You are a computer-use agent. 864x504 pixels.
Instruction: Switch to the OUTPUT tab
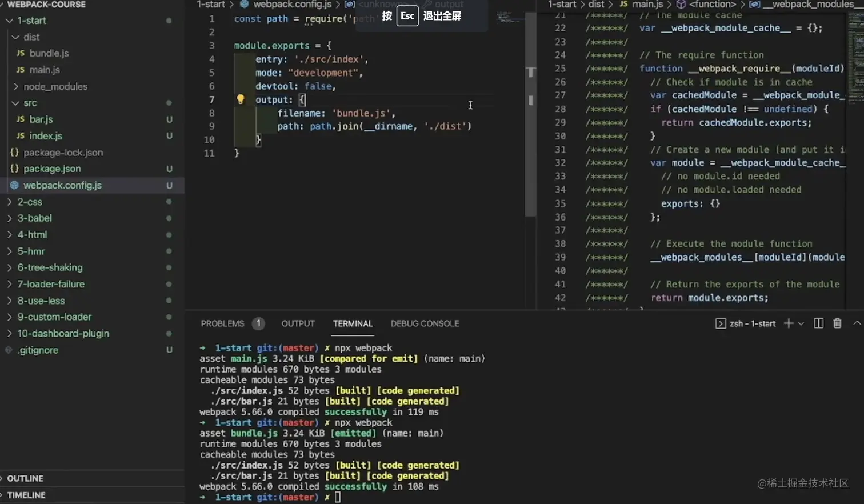(298, 323)
